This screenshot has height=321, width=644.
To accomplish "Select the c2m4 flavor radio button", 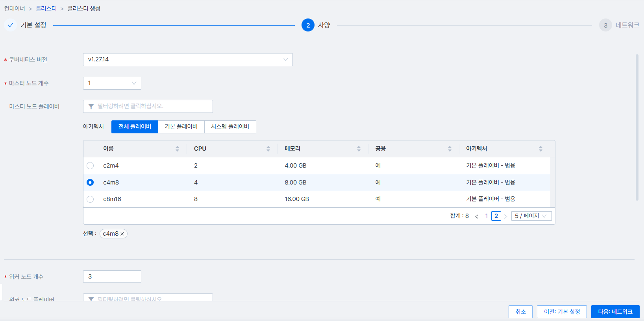I will pos(90,166).
